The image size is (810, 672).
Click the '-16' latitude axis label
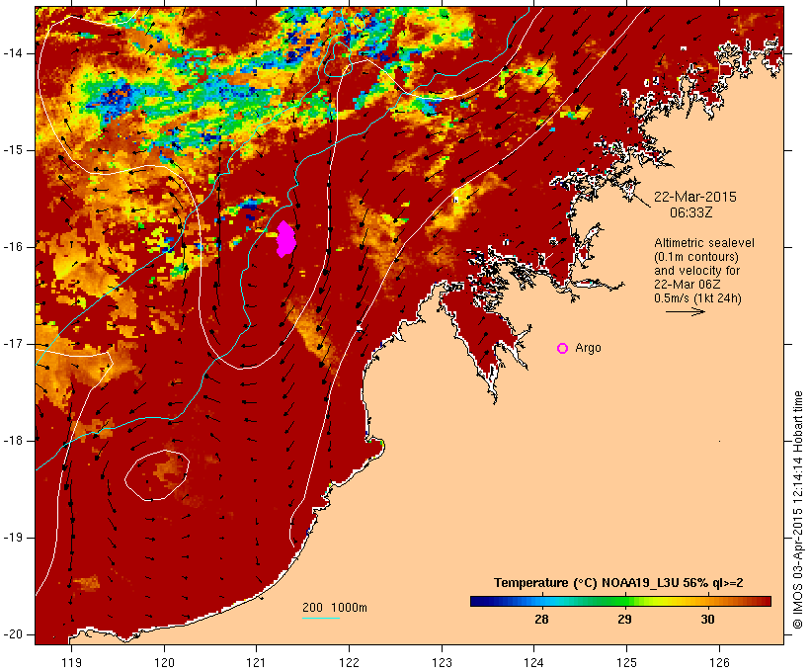[x=12, y=247]
